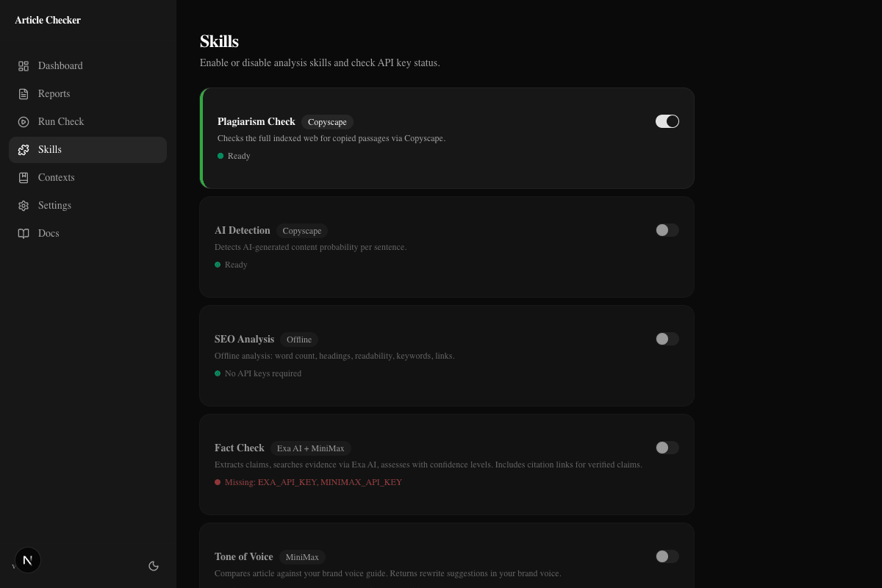The height and width of the screenshot is (588, 882).
Task: Select the Run Check play icon
Action: coord(24,122)
